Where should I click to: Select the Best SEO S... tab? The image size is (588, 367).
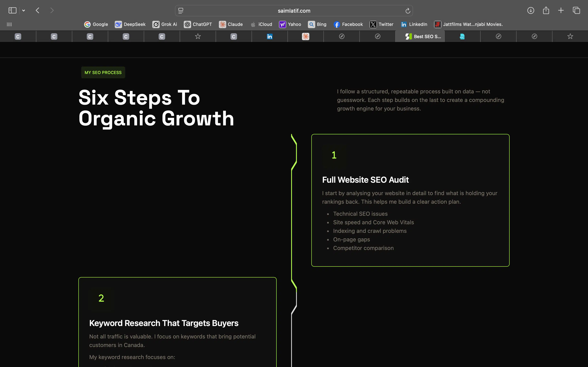(423, 36)
